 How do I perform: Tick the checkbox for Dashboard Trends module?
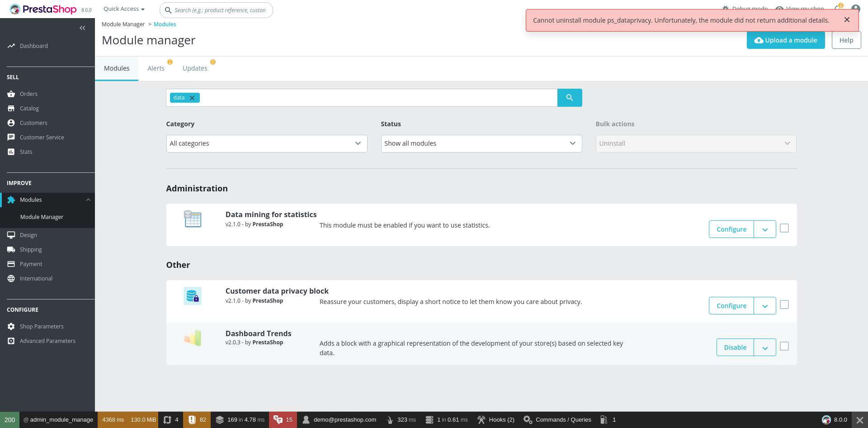point(784,346)
